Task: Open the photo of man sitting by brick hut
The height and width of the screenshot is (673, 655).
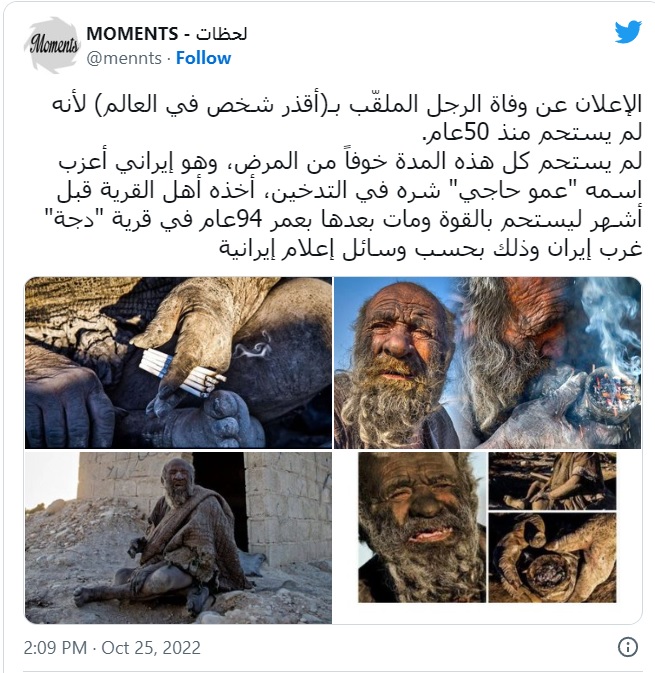Action: point(178,537)
